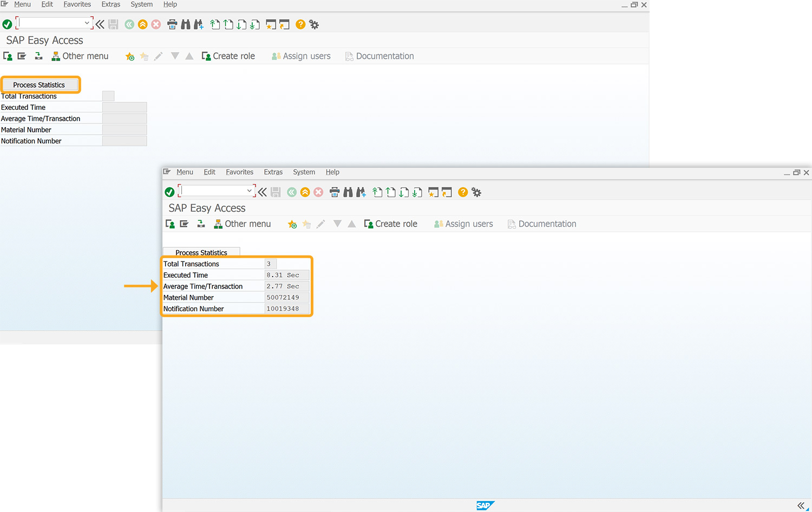Open the Menu menu in front window

point(185,172)
